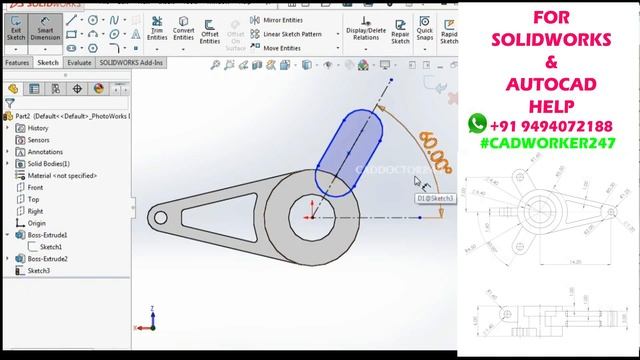Expand the Solid Bodies(1) node
Screen dimensions: 640x360
coord(7,163)
